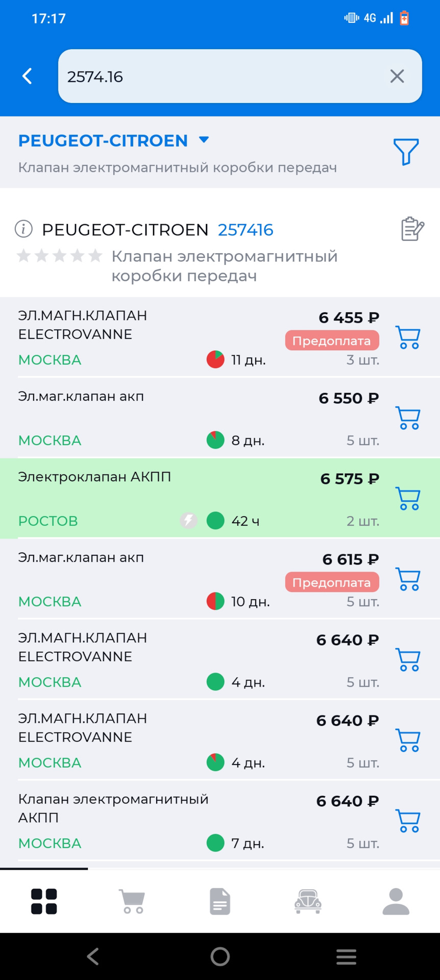This screenshot has height=980, width=440.
Task: Clear the search field with X
Action: (x=397, y=76)
